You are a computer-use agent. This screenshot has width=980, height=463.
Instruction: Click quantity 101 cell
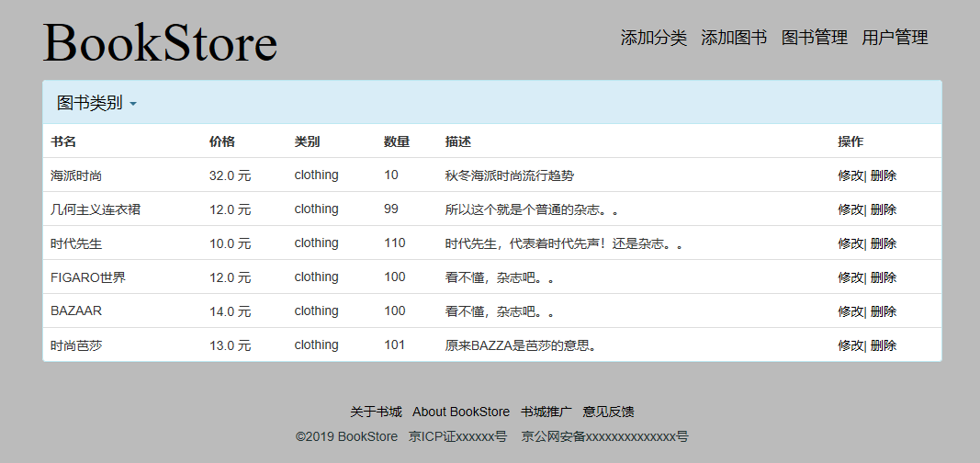coord(394,344)
